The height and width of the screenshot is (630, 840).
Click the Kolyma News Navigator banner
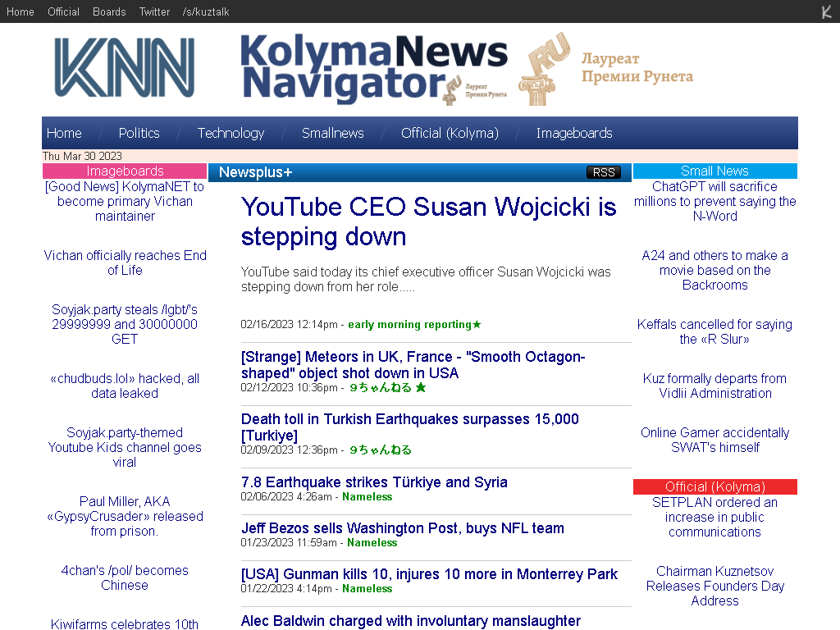click(373, 69)
